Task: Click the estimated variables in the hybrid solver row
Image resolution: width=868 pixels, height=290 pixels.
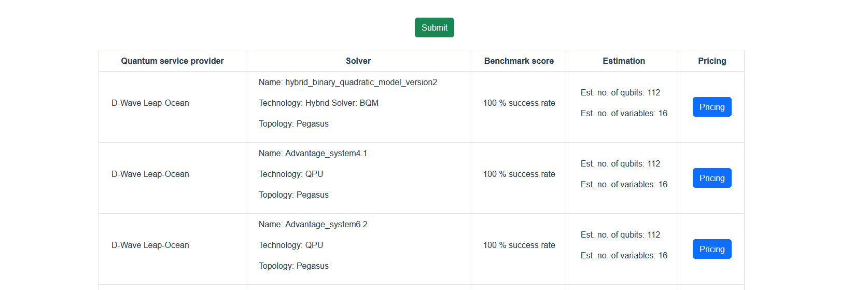Action: (x=624, y=114)
